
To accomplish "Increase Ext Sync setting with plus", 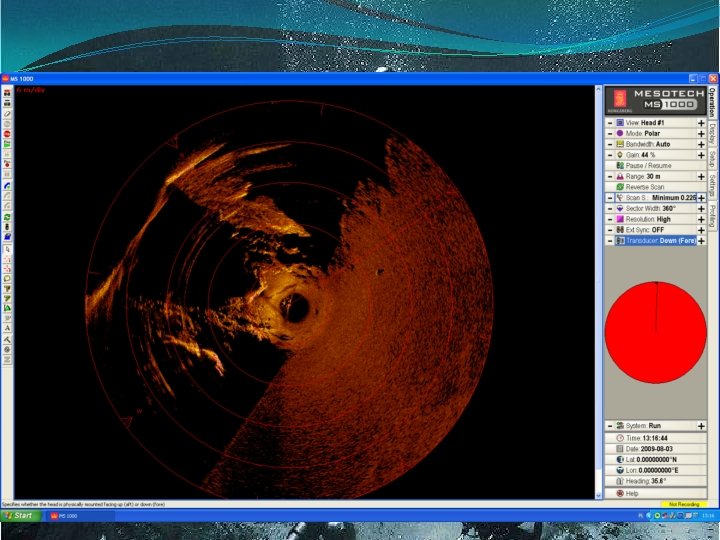I will point(701,230).
